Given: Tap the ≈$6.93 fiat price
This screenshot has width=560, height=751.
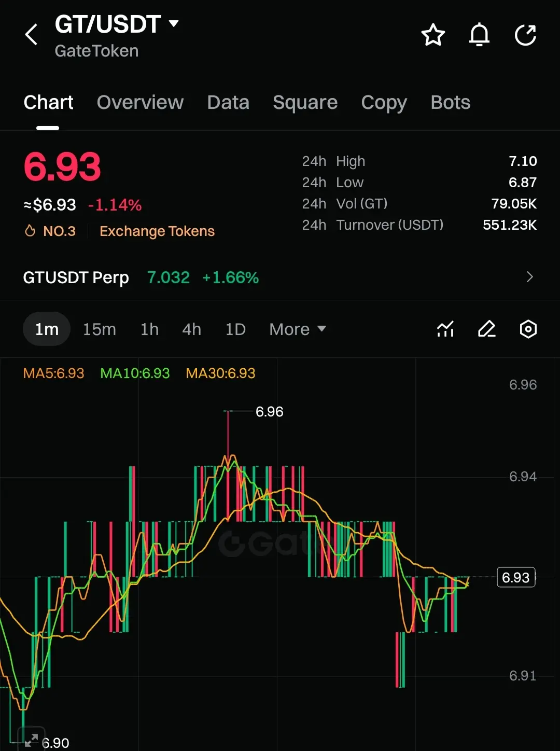Looking at the screenshot, I should point(50,205).
